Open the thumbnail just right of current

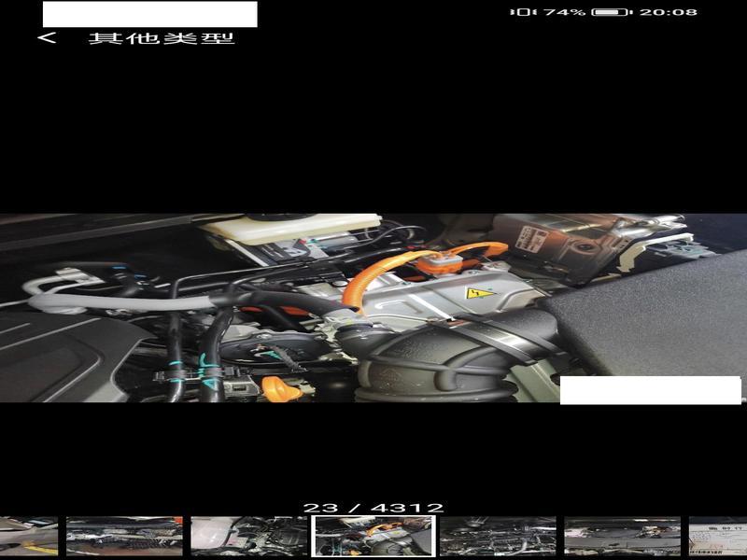coord(498,536)
